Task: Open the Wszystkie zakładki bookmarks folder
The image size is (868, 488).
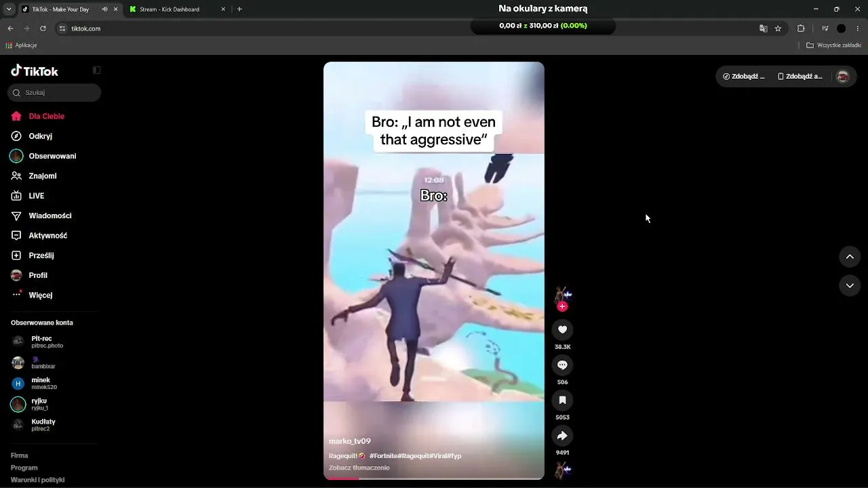Action: 833,45
